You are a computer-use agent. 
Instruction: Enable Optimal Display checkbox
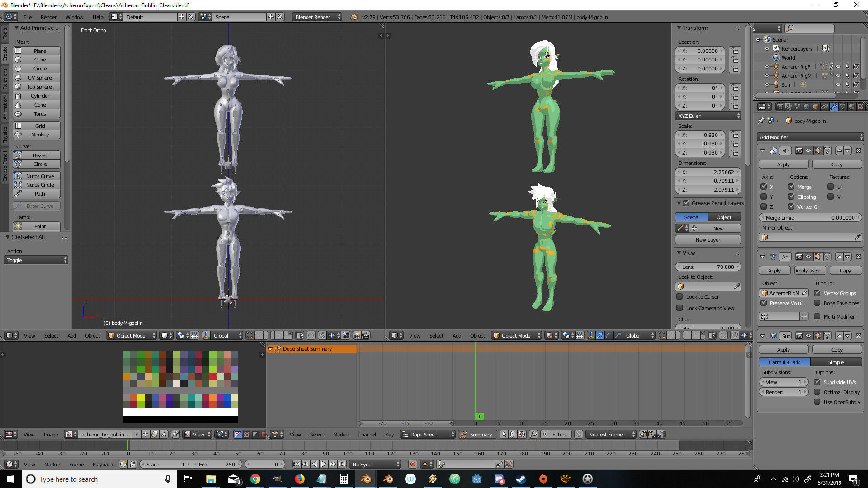817,392
